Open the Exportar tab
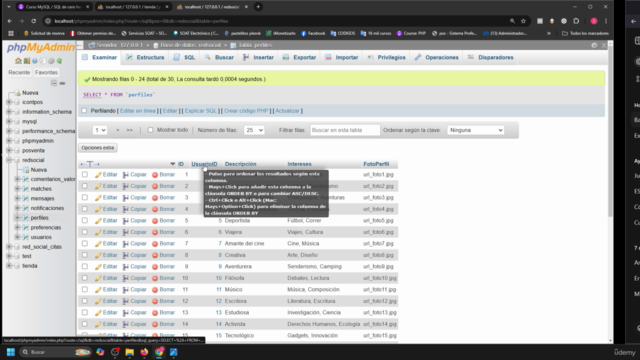The height and width of the screenshot is (360, 640). (299, 58)
